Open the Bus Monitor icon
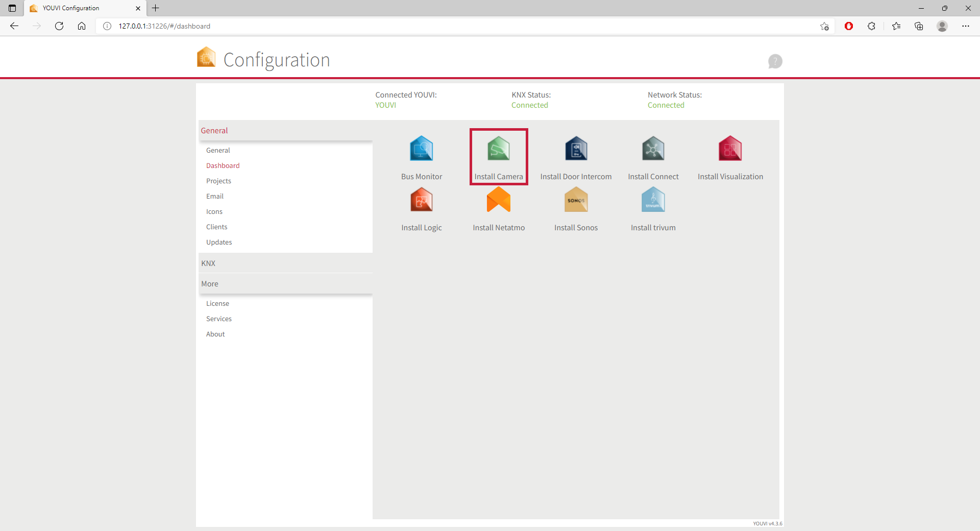Screen dimensions: 980x531 (x=421, y=149)
